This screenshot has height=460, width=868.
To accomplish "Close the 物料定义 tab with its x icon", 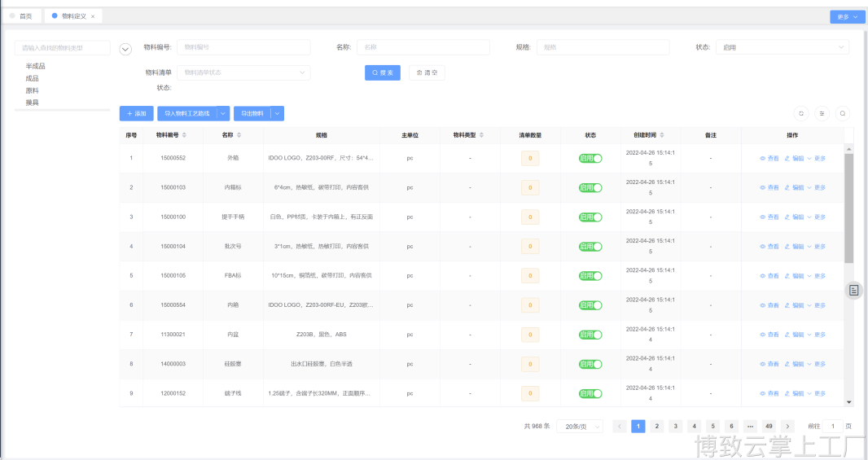I will coord(93,16).
